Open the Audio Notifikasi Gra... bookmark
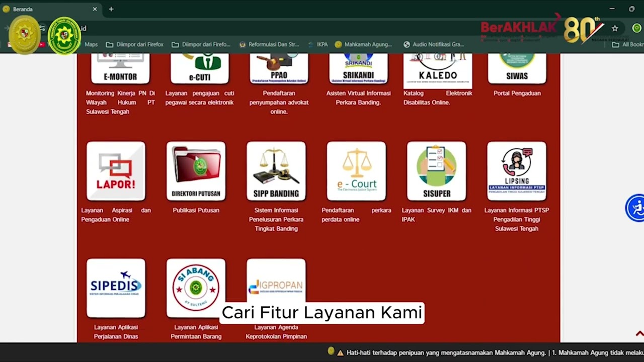 [434, 44]
